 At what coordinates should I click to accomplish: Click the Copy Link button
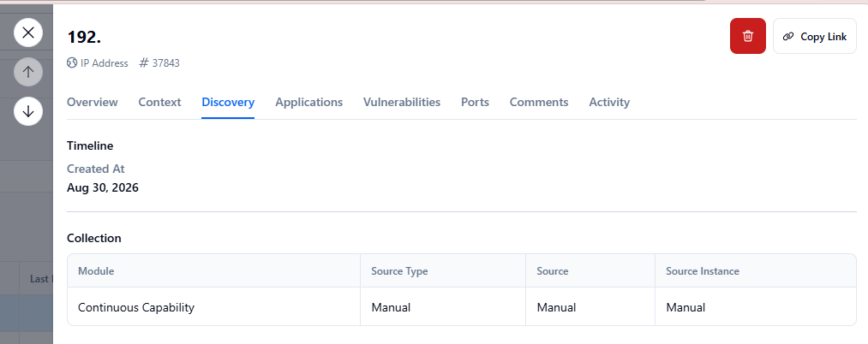[x=814, y=36]
